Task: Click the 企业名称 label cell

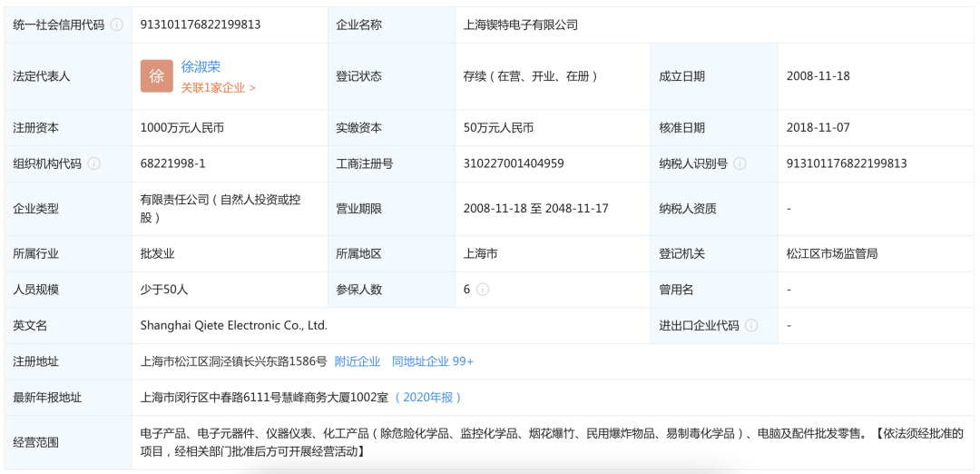Action: pos(392,25)
